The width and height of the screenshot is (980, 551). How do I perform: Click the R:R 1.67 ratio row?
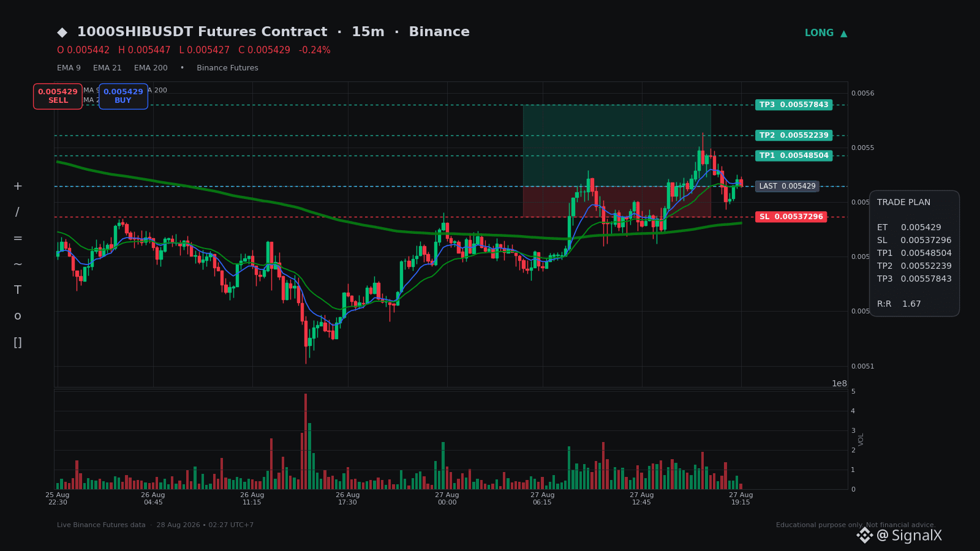(x=899, y=304)
